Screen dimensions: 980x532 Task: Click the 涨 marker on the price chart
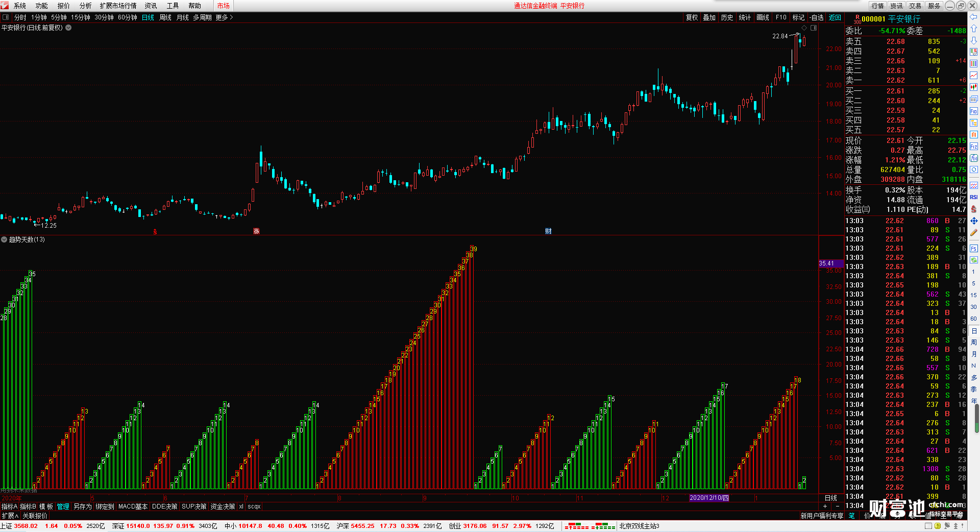256,231
